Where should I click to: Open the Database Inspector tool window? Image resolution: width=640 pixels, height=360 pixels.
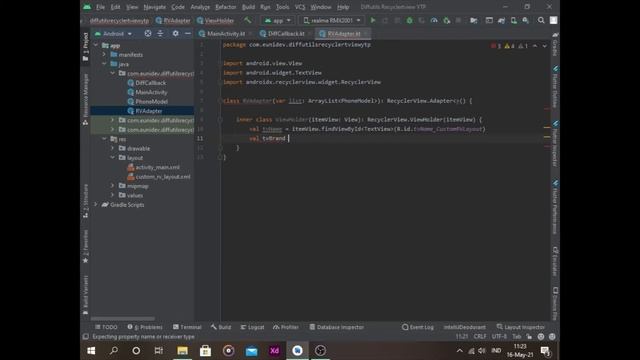click(x=337, y=327)
